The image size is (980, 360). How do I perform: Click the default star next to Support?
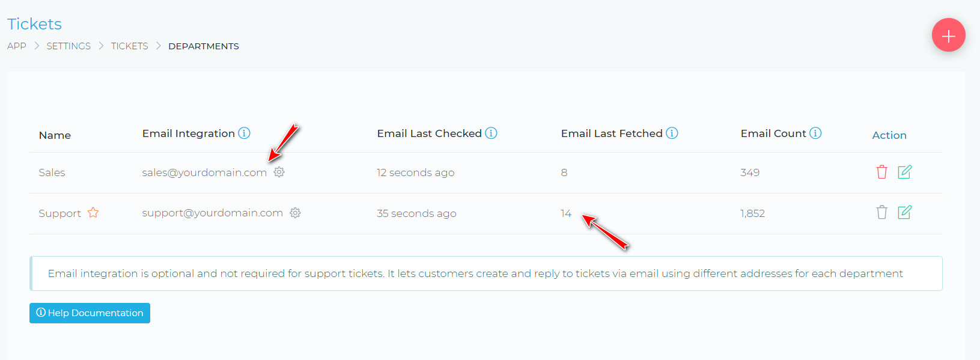tap(93, 213)
